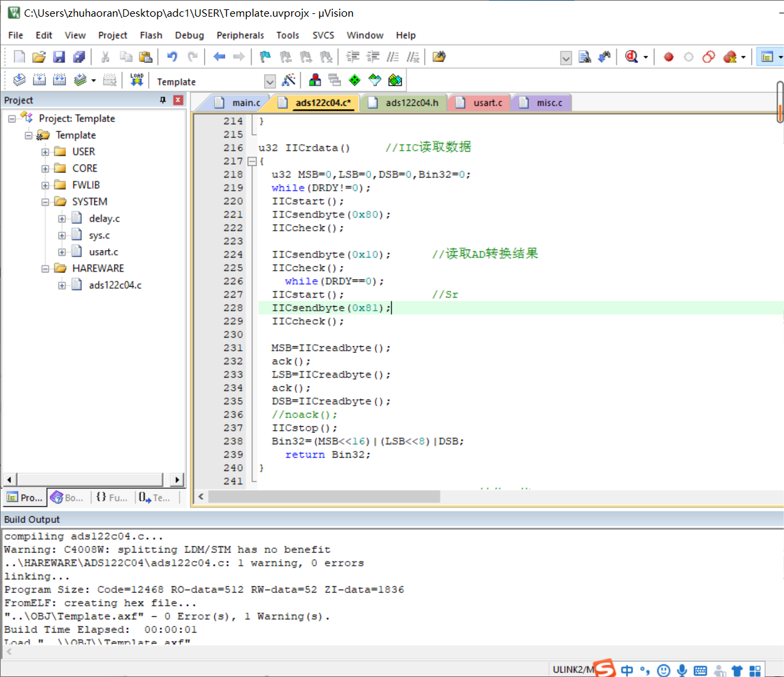The height and width of the screenshot is (677, 784).
Task: Click the editor horizontal scrollbar thumb
Action: pos(324,496)
